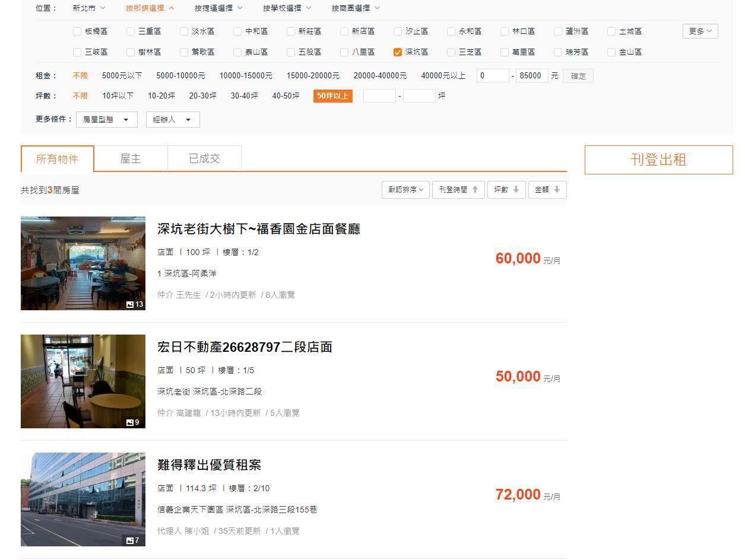The image size is (745, 560).
Task: Filter area by 20-30坪
Action: [x=203, y=96]
